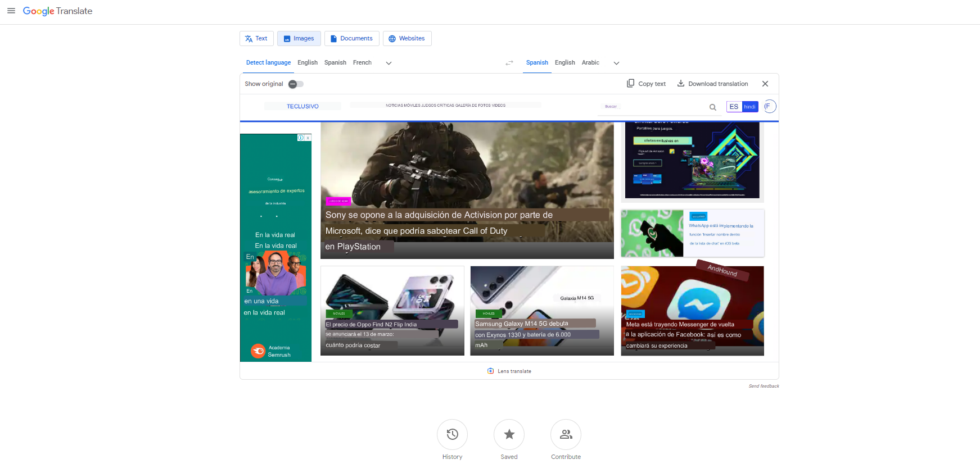This screenshot has height=473, width=980.
Task: Select Detect language option
Action: [268, 63]
